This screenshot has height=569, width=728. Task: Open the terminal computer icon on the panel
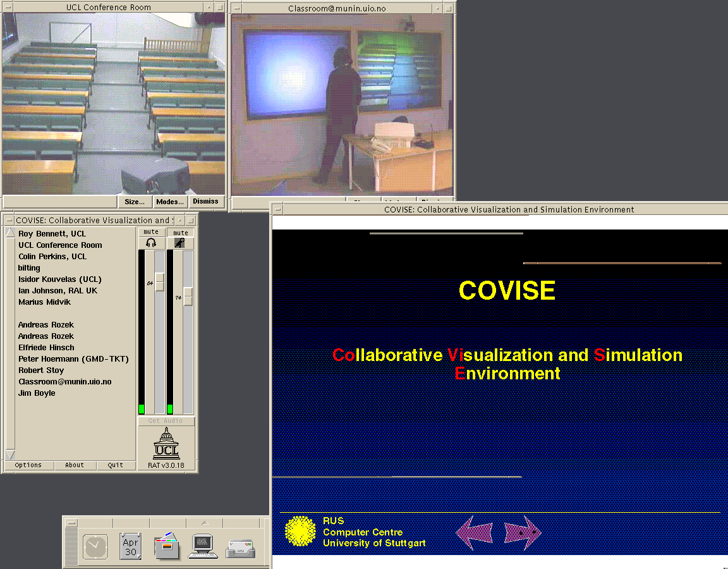point(203,546)
